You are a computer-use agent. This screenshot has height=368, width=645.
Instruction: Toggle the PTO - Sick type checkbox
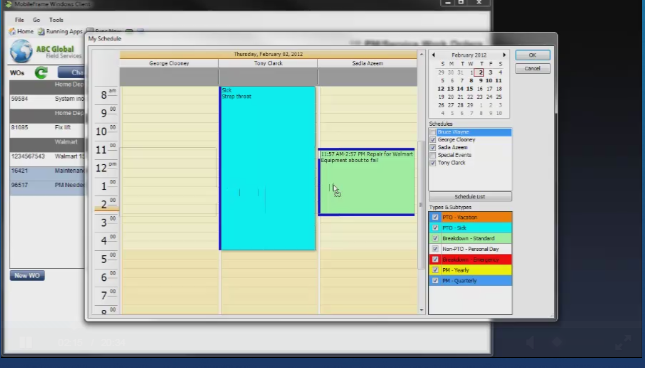[x=435, y=228]
